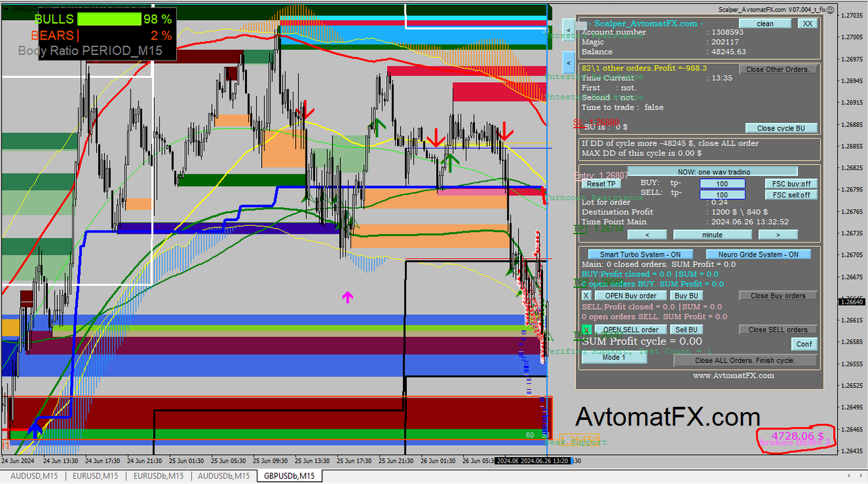Viewport: 868px width, 484px height.
Task: Click 'SUM Profit cycle = 0.00' text
Action: click(x=642, y=341)
